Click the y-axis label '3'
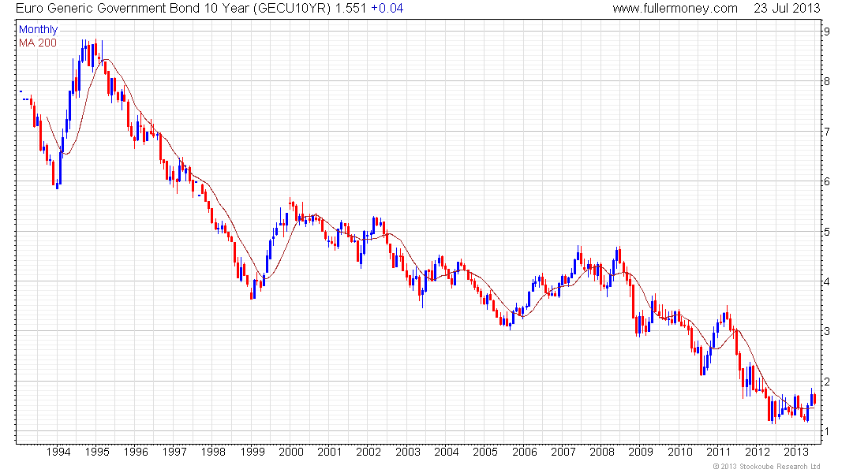Image resolution: width=868 pixels, height=473 pixels. tap(826, 331)
